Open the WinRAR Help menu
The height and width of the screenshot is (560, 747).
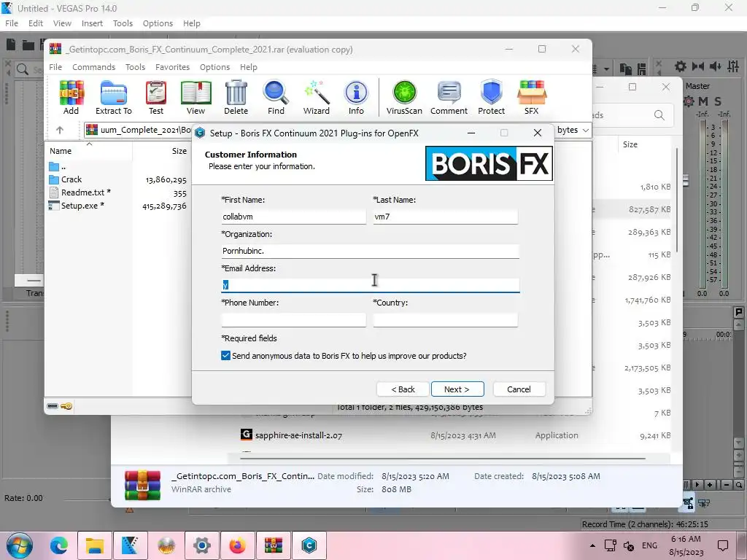click(249, 67)
